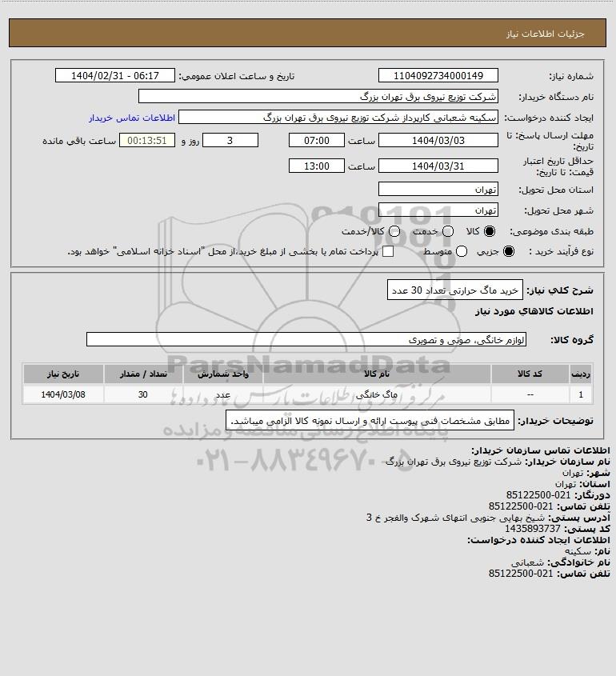Click the need number field 1104092734000149

tap(438, 75)
